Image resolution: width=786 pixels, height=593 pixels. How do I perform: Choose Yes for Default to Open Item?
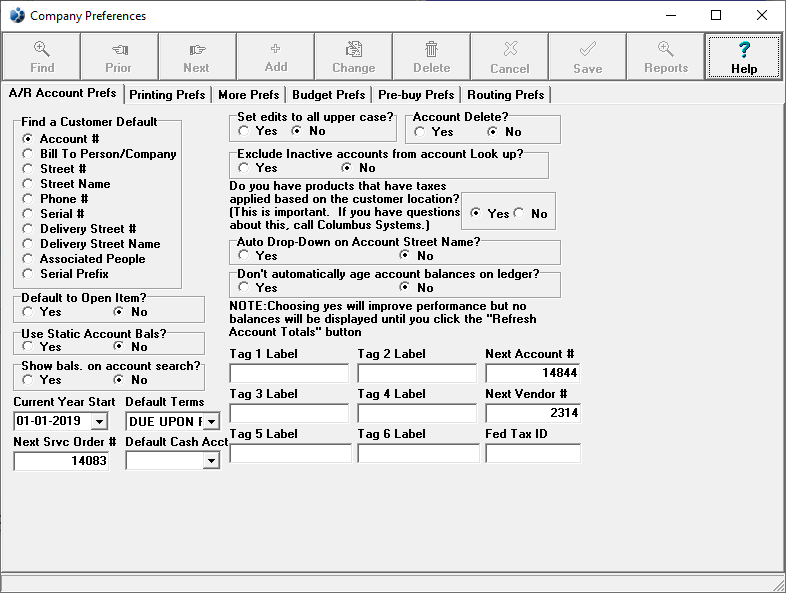[28, 312]
